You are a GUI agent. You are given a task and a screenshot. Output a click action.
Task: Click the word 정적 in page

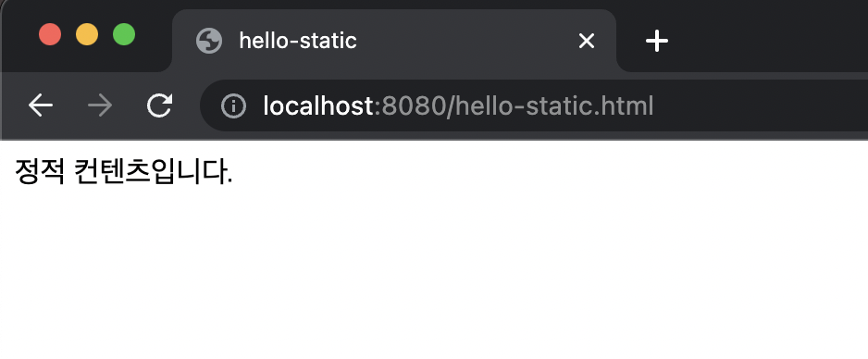coord(39,171)
